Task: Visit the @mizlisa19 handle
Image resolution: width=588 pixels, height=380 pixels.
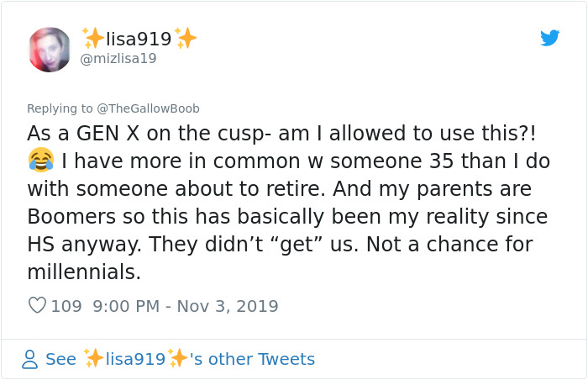Action: (118, 59)
